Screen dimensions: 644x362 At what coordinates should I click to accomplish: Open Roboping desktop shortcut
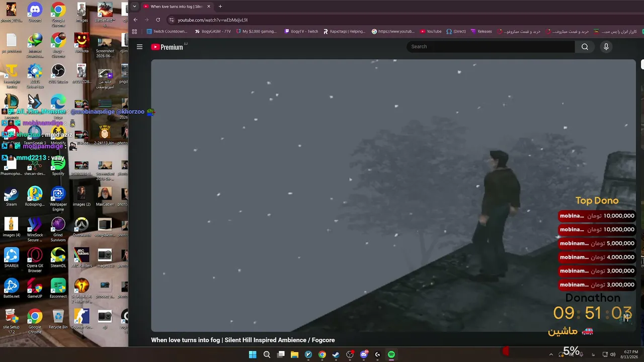click(x=35, y=197)
